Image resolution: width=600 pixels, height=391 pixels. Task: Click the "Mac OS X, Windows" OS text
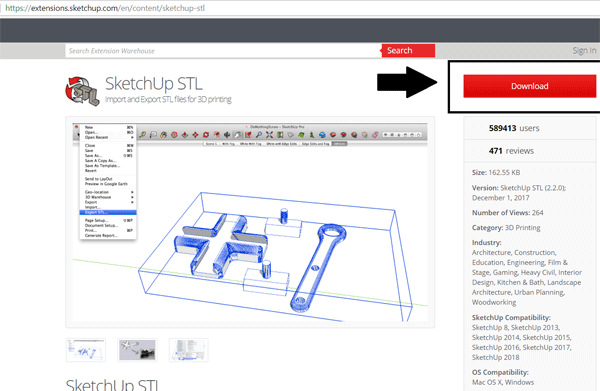[503, 382]
